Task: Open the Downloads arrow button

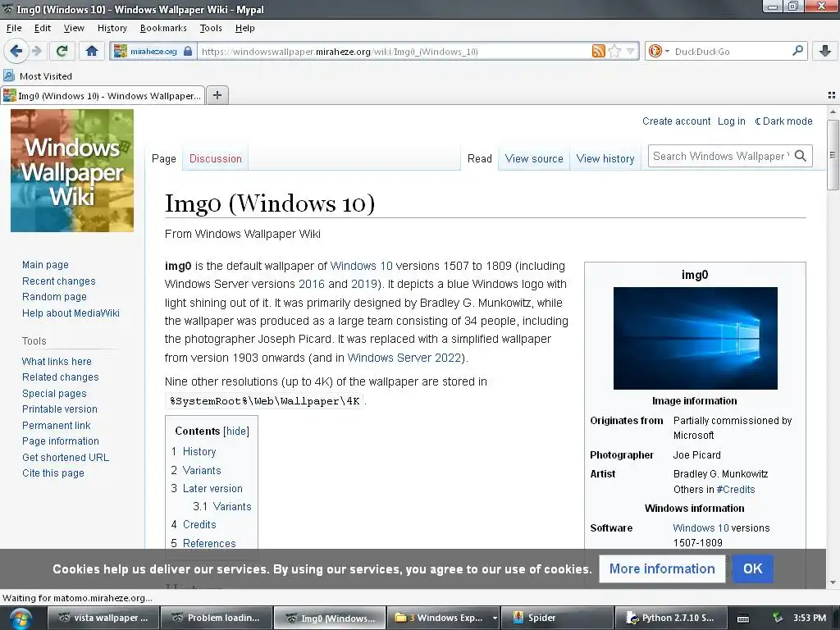Action: (825, 51)
